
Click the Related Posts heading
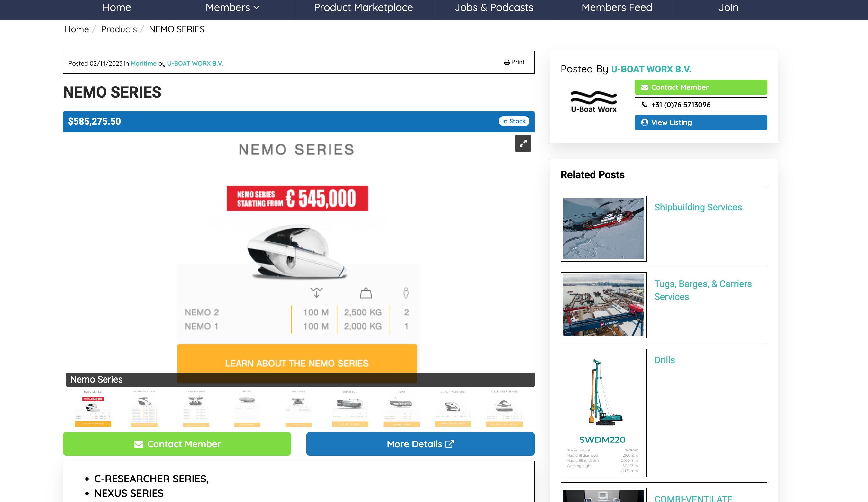point(592,175)
